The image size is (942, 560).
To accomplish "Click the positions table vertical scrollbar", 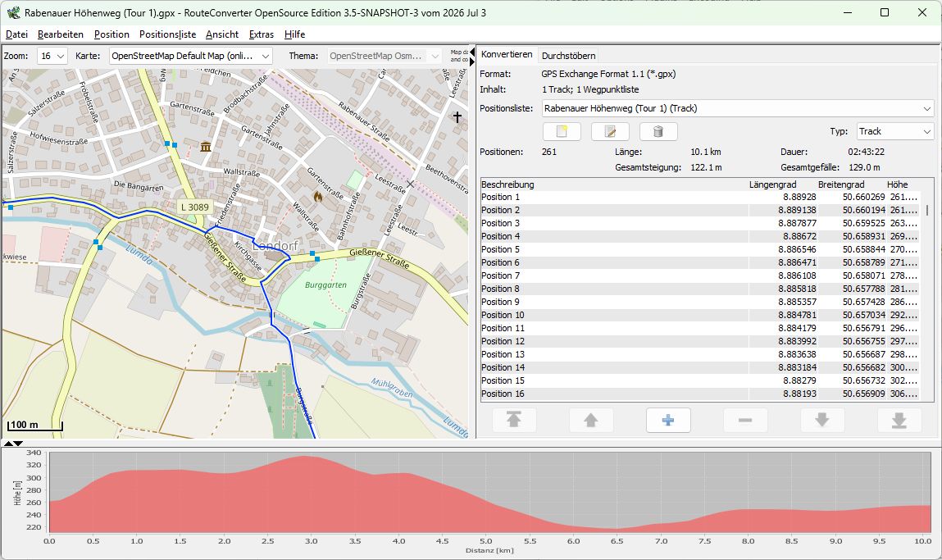I will point(927,296).
